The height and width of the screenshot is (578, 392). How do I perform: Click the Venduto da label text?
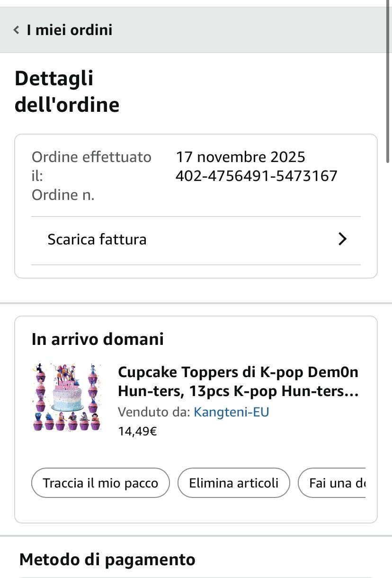point(154,412)
